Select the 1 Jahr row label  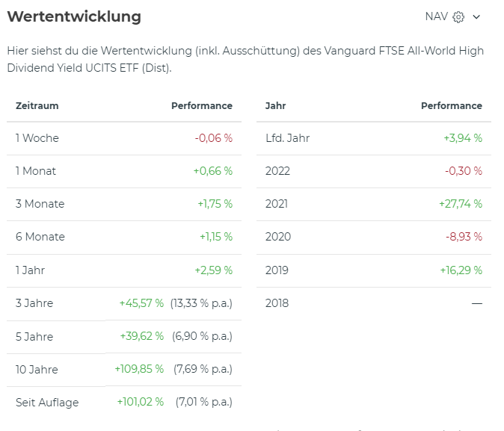pos(31,270)
